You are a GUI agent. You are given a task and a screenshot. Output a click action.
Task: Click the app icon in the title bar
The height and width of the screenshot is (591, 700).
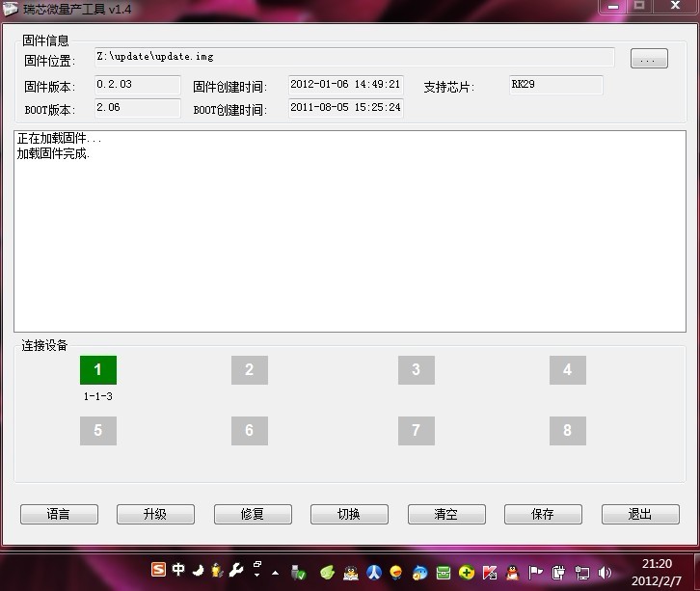[11, 9]
